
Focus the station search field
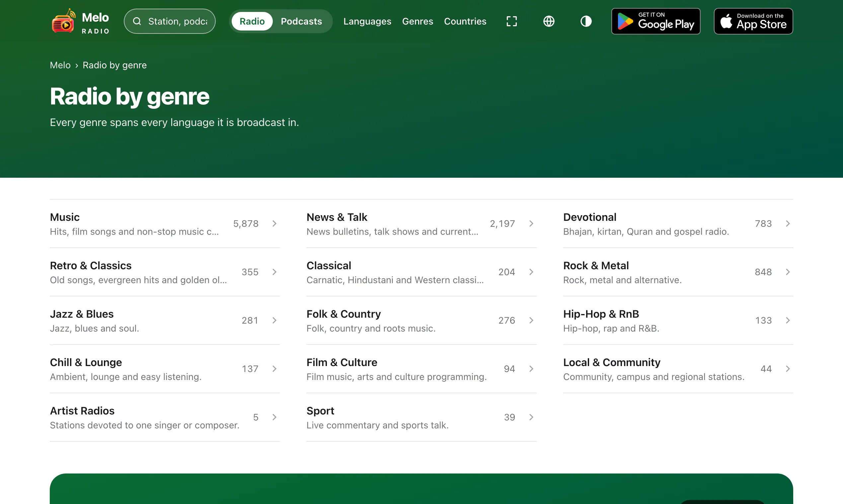(x=170, y=22)
